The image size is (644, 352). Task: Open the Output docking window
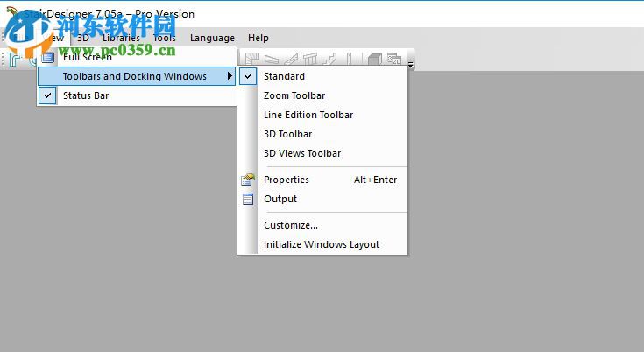(x=322, y=199)
